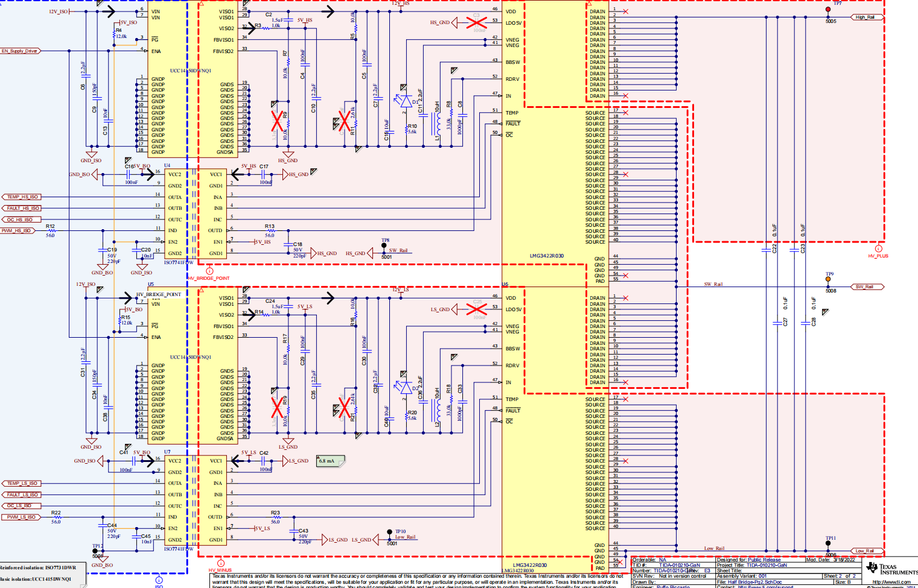Click the SW_Rail port on right
Screen dimensions: 918x588
(867, 287)
